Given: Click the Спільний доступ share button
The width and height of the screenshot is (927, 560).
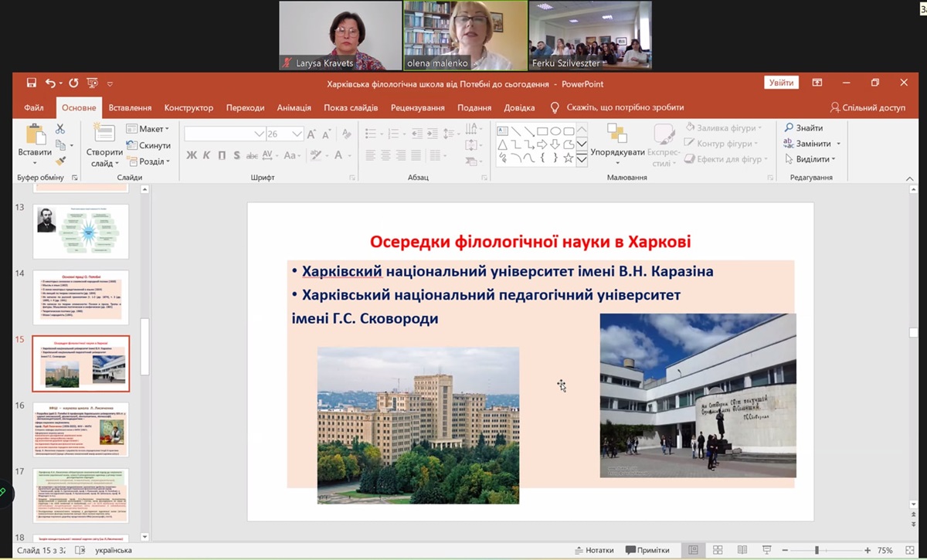Looking at the screenshot, I should [868, 107].
